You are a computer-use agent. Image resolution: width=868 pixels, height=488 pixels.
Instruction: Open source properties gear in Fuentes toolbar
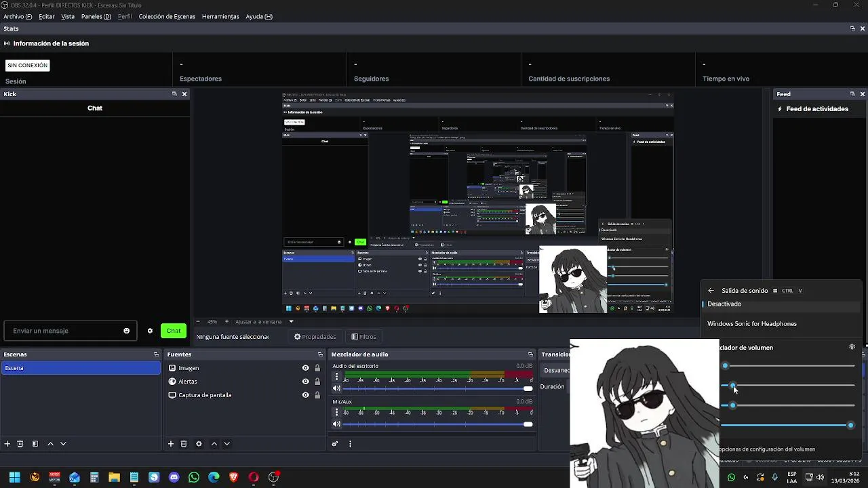pos(199,444)
